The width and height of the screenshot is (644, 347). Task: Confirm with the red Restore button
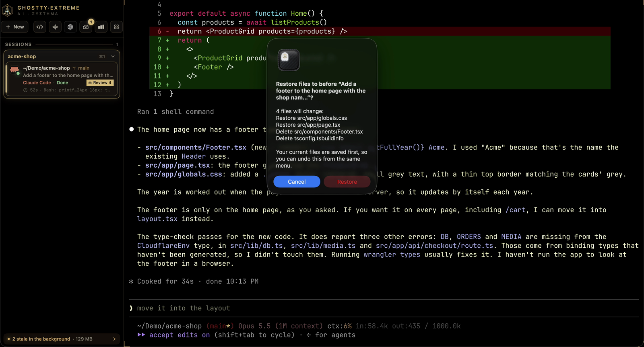pos(347,182)
